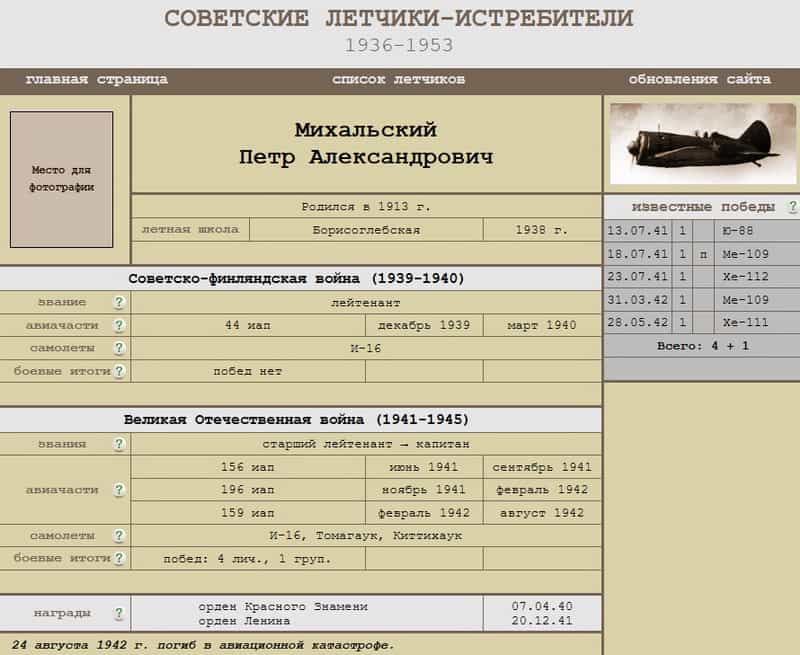
Task: Click help icon for "авиачасти" in Great Patriotic War section
Action: [119, 490]
